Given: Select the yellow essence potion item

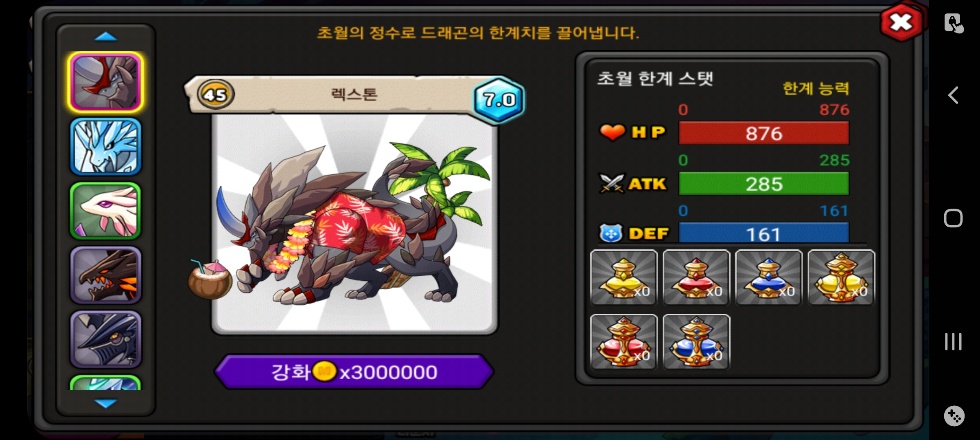Looking at the screenshot, I should (x=624, y=277).
